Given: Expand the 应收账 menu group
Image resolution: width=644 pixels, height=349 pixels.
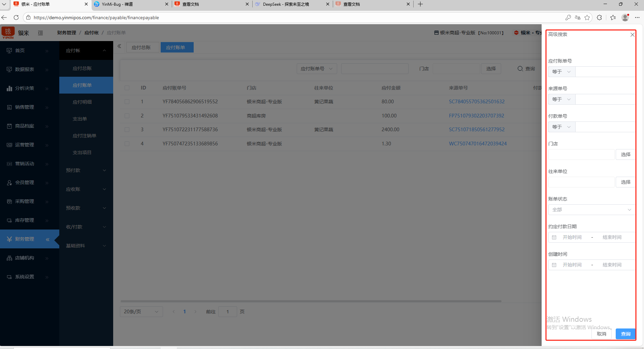Looking at the screenshot, I should 86,189.
